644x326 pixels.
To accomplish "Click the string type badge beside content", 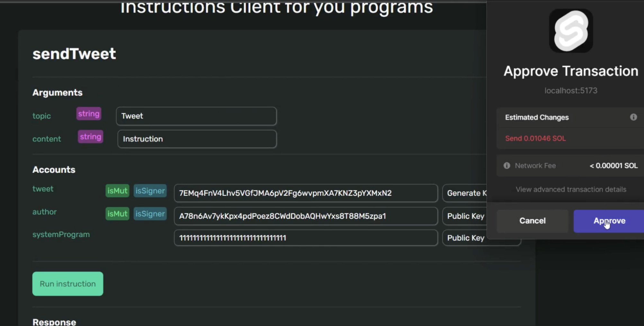I will coord(91,137).
